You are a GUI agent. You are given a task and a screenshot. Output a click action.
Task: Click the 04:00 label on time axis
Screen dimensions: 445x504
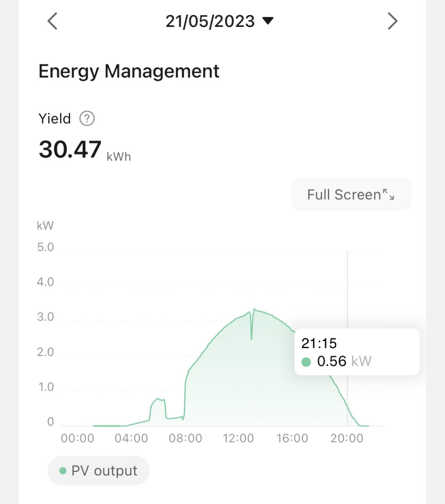pyautogui.click(x=131, y=438)
